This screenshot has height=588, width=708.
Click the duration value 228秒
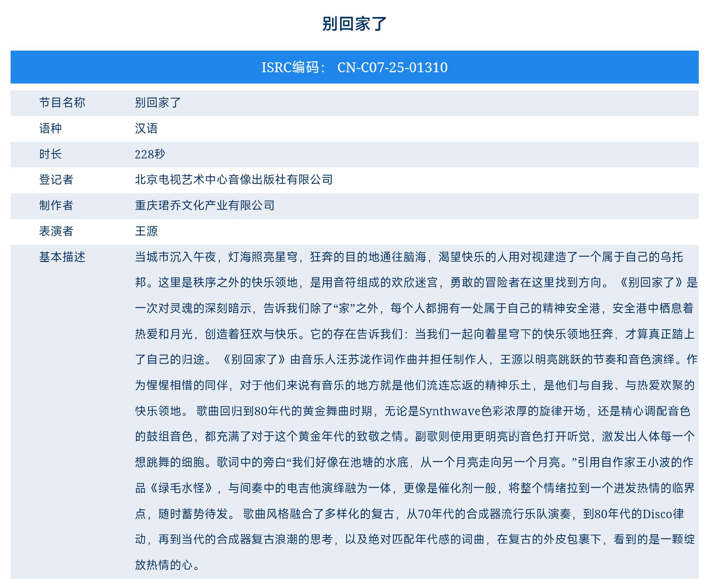pos(150,154)
